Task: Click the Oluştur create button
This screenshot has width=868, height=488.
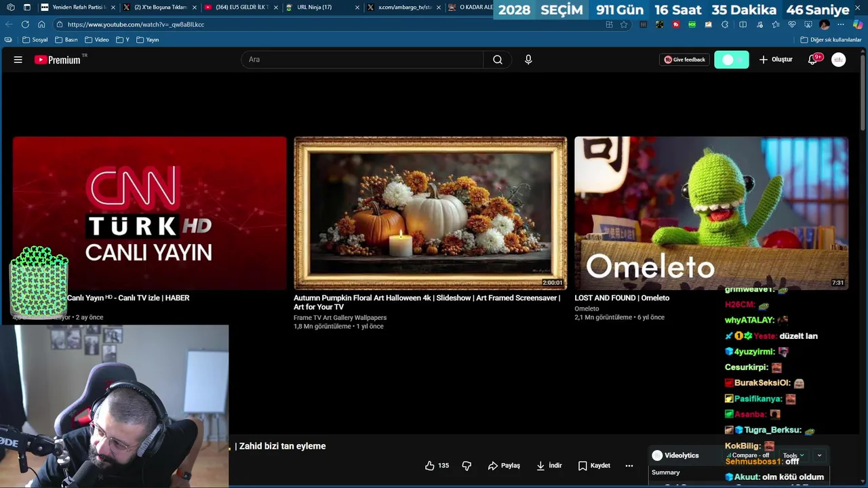Action: 776,60
